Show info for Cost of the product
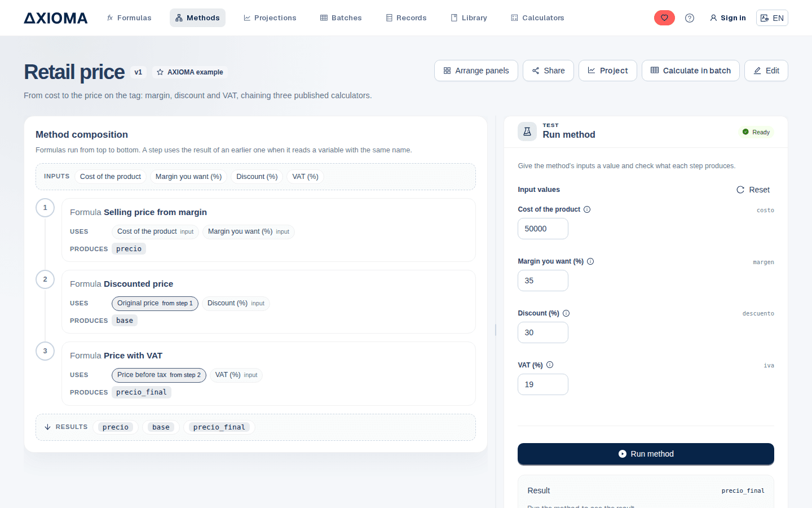 pos(587,209)
